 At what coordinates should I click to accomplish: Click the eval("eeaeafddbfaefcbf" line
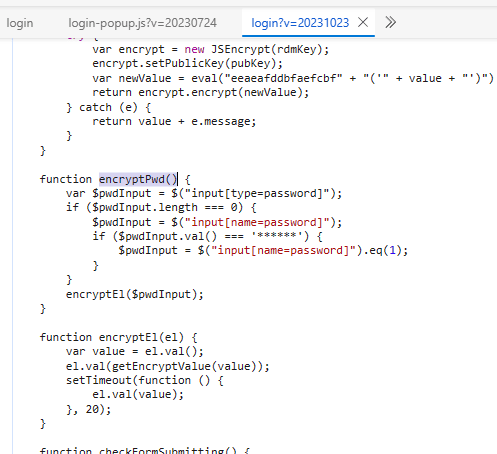(x=293, y=78)
